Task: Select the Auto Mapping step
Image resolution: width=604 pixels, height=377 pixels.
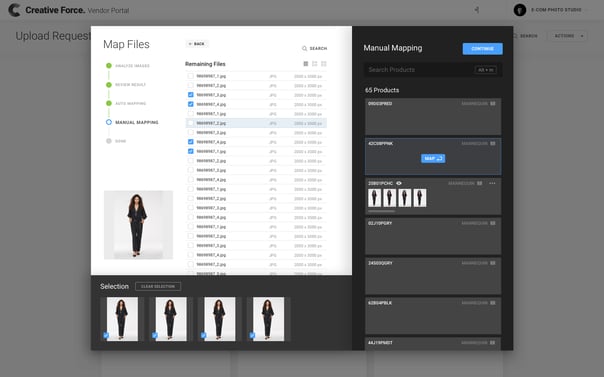Action: coord(130,104)
